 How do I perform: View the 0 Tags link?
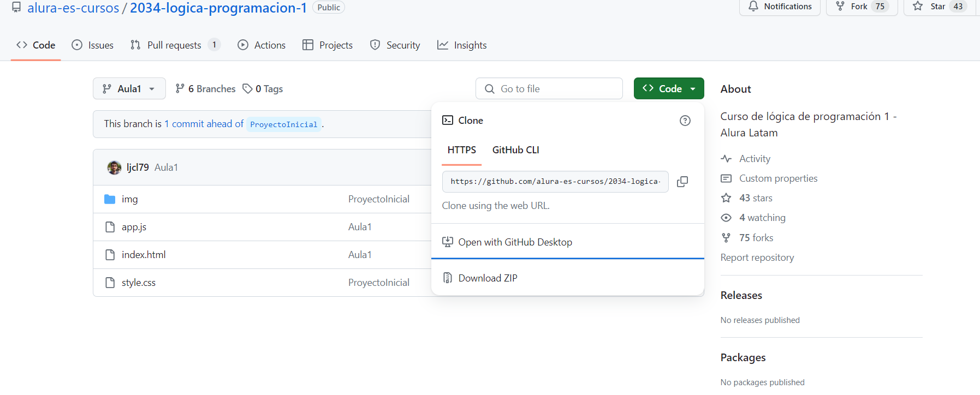tap(263, 88)
